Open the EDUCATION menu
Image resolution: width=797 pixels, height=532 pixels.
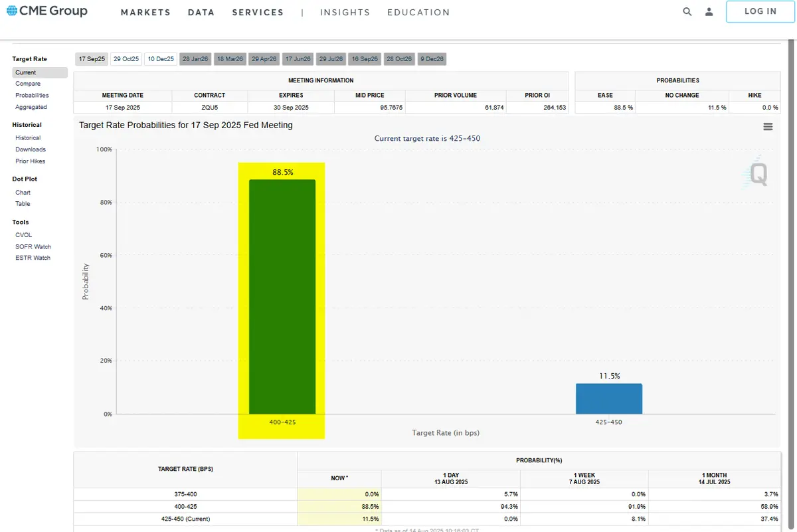(418, 12)
